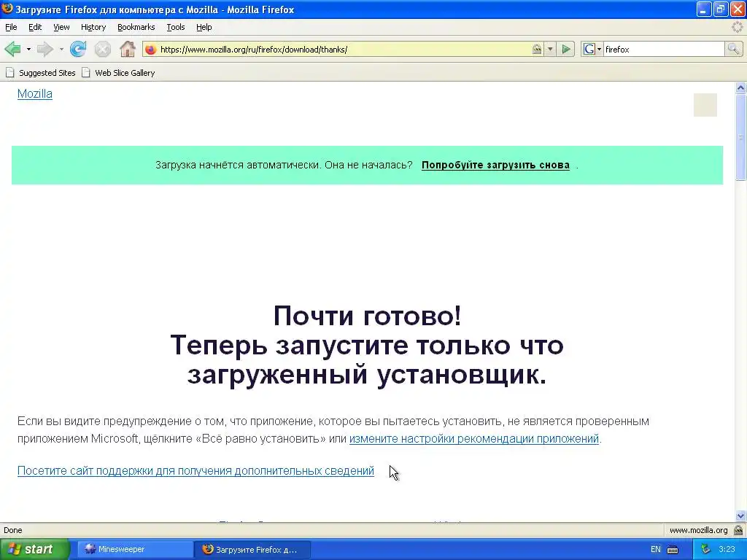Open the Help menu

[204, 27]
